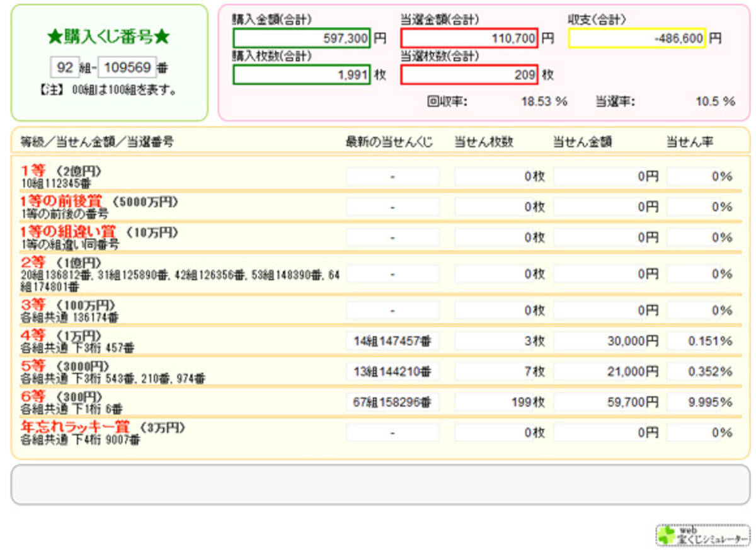Click the 1等 (2億円) prize heading
Viewport: 756px width, 550px height.
pos(61,171)
